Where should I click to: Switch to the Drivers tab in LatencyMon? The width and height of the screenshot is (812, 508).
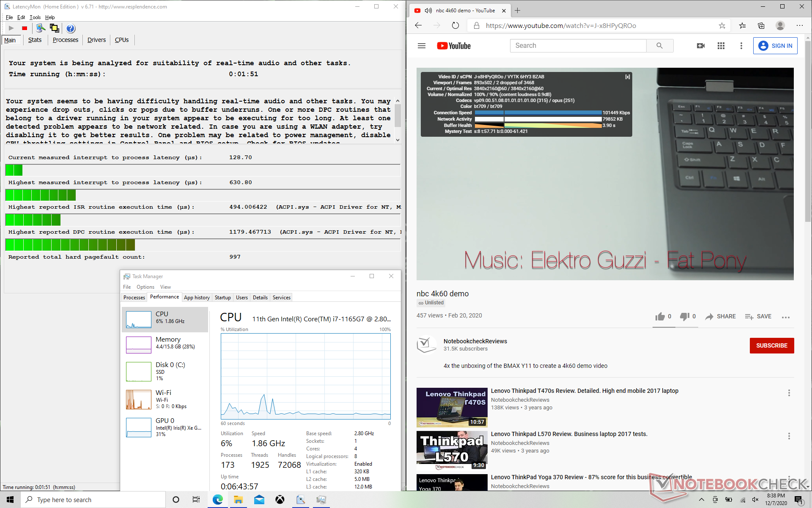[96, 40]
